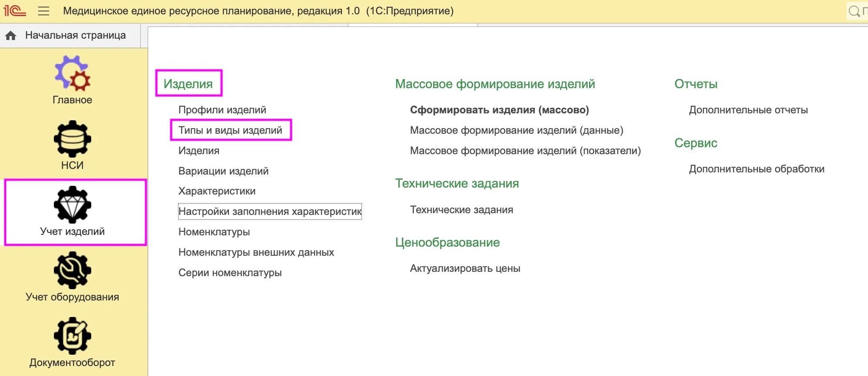Open the Изделия list link
Viewport: 868px width, 376px height.
click(x=199, y=151)
